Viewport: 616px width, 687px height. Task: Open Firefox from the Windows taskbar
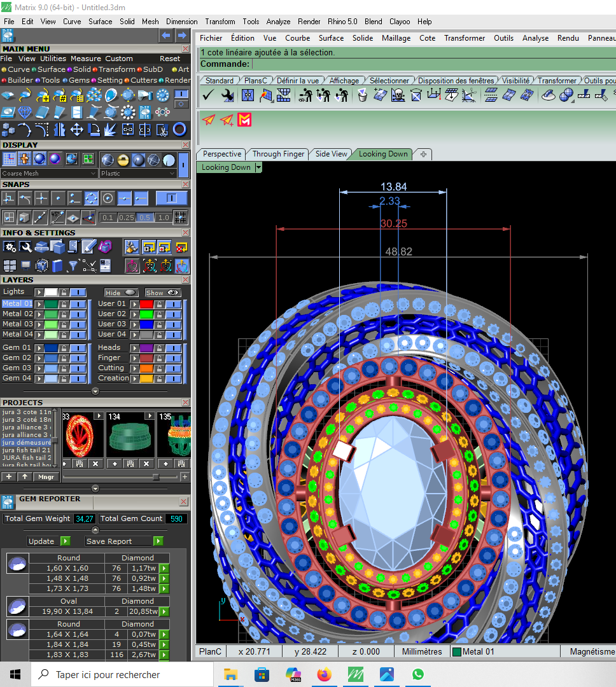325,674
